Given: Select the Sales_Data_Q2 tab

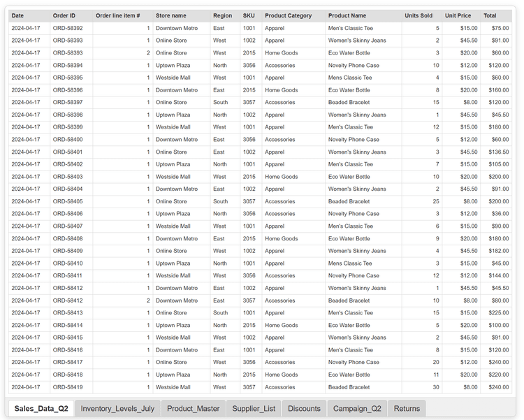Looking at the screenshot, I should (x=41, y=408).
